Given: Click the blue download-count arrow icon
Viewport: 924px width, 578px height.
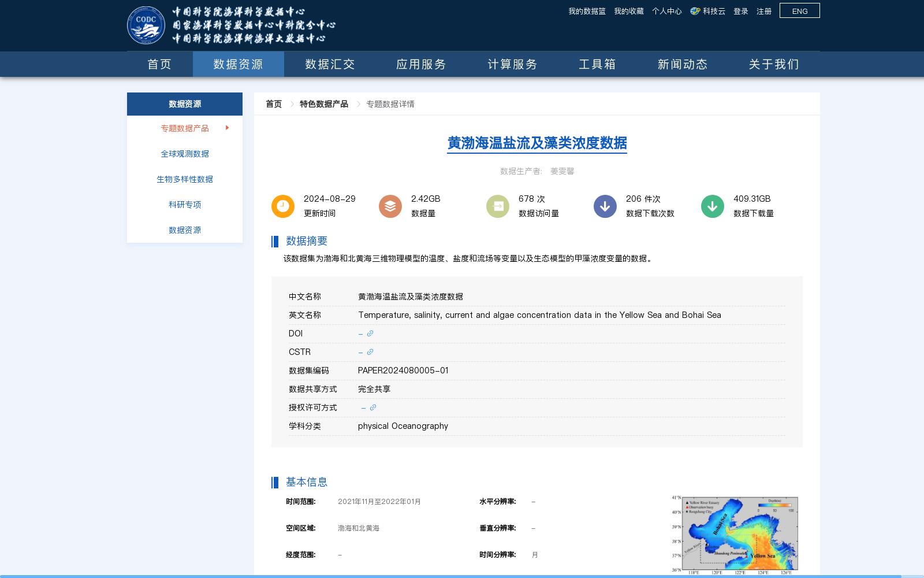Looking at the screenshot, I should click(605, 206).
